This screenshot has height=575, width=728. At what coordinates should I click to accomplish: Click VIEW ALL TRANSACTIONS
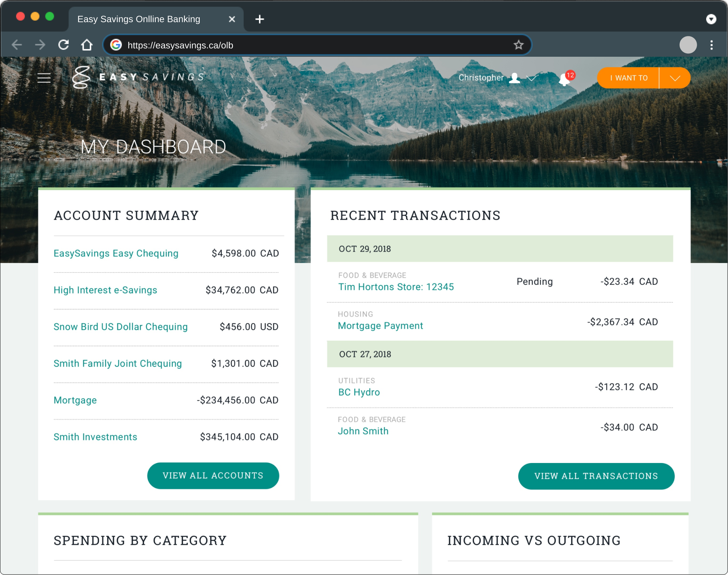[596, 476]
